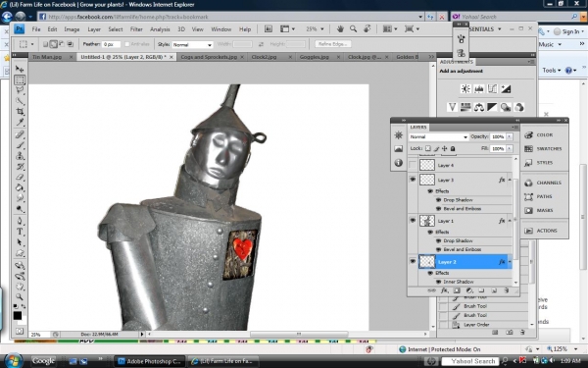Hide Layer 1 with its eye icon
This screenshot has height=368, width=588.
pyautogui.click(x=413, y=221)
